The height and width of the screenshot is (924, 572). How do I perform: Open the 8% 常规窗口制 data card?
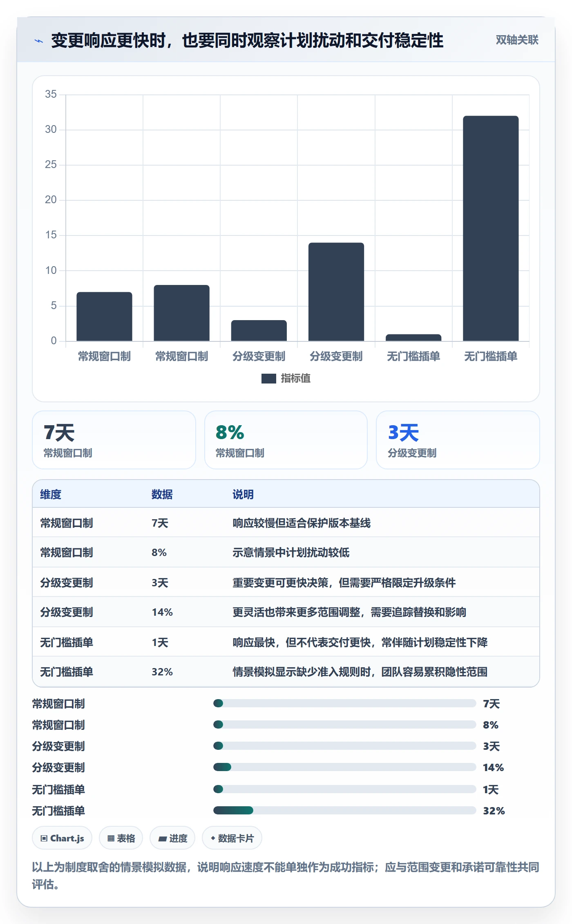point(286,440)
